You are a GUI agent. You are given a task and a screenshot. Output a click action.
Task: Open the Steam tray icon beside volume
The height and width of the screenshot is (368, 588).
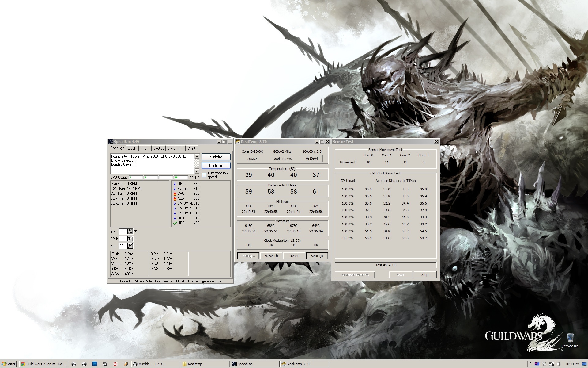552,364
